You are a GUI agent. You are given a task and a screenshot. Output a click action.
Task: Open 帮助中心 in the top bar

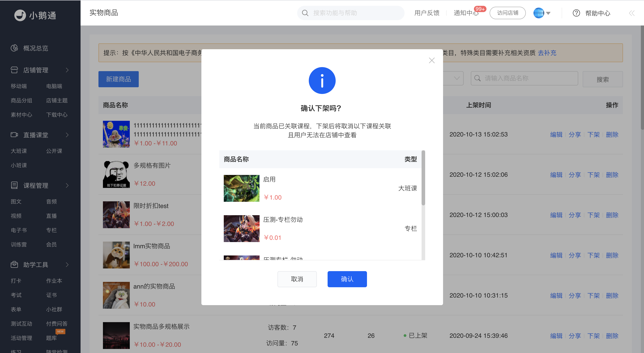pyautogui.click(x=598, y=13)
